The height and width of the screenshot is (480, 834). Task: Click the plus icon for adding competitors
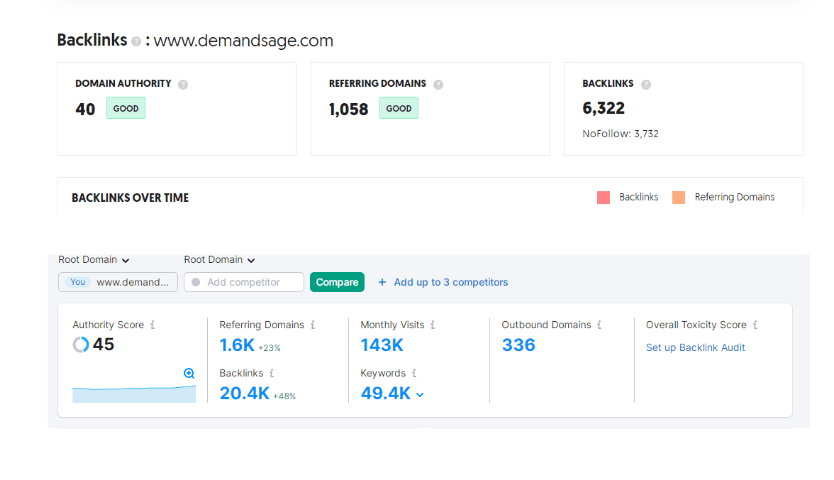[382, 282]
